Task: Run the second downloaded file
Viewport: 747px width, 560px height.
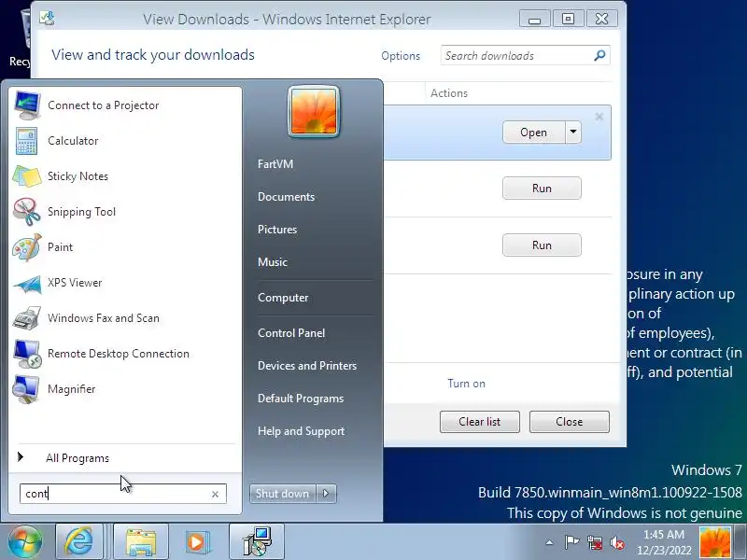Action: click(542, 189)
